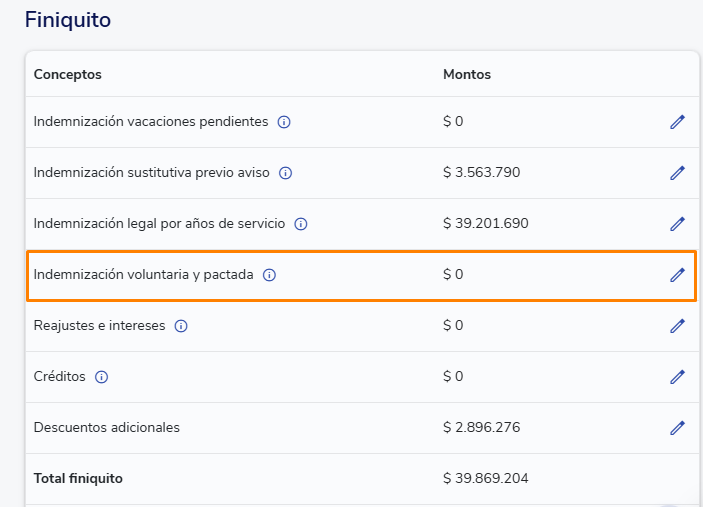Screen dimensions: 703x507
Task: Show info for Indemnización vacaciones pendientes
Action: (284, 122)
